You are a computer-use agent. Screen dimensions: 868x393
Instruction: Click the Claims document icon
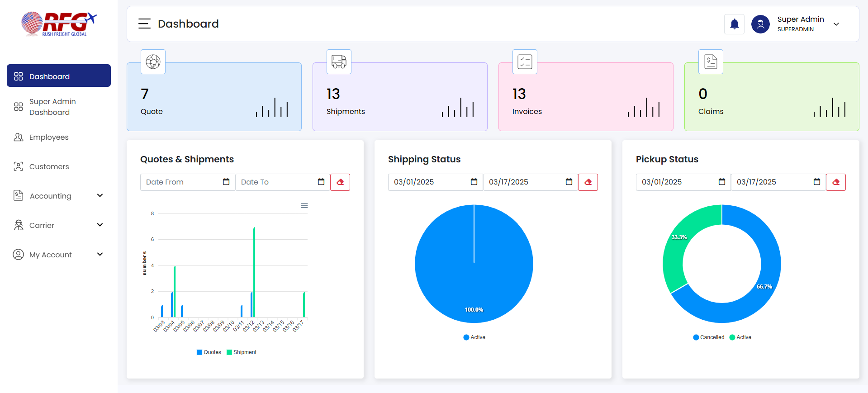tap(711, 62)
